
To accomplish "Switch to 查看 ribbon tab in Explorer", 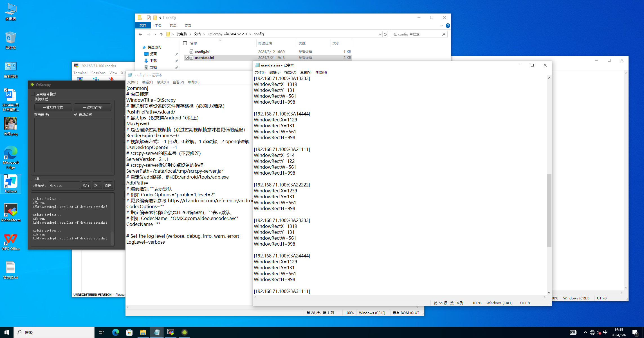I will point(188,25).
